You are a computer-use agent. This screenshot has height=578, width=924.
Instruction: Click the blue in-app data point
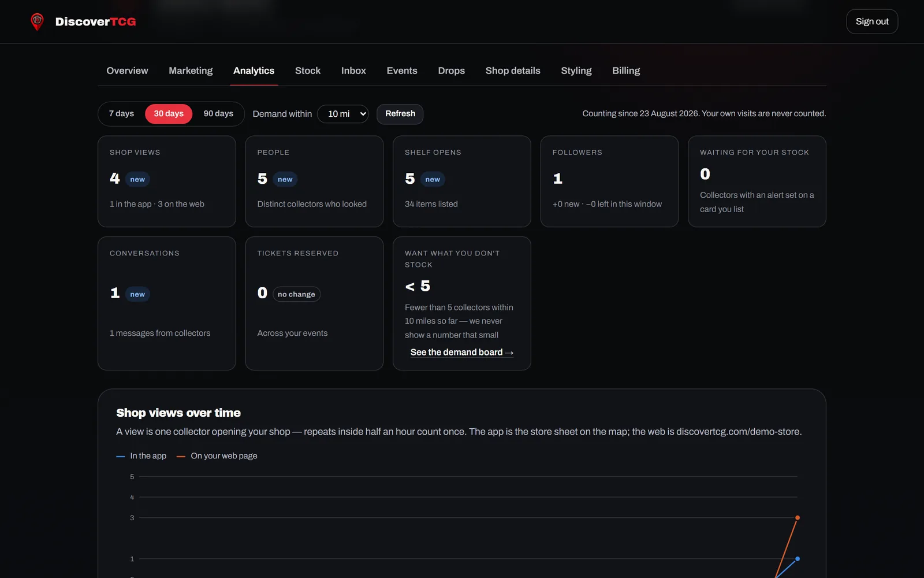click(x=798, y=559)
